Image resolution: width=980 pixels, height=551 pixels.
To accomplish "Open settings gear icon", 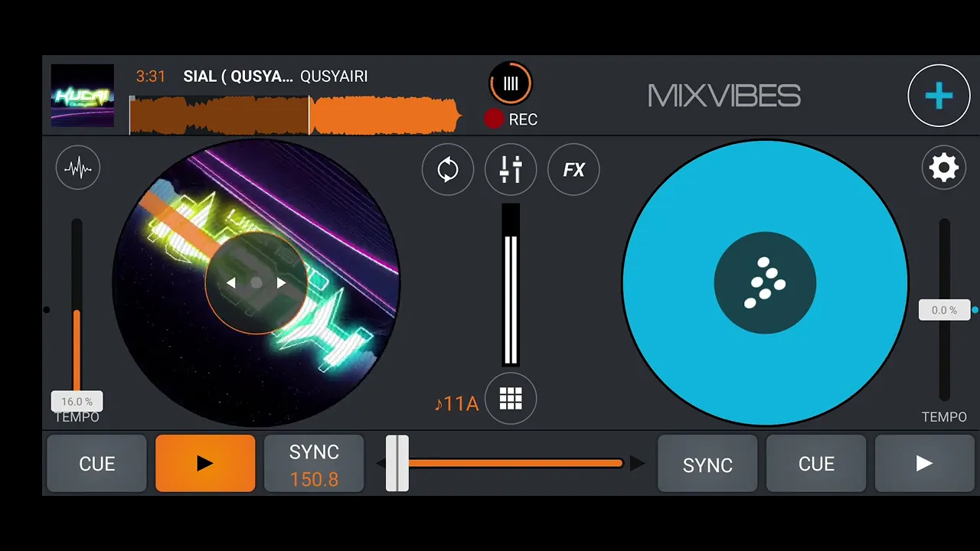I will tap(943, 168).
